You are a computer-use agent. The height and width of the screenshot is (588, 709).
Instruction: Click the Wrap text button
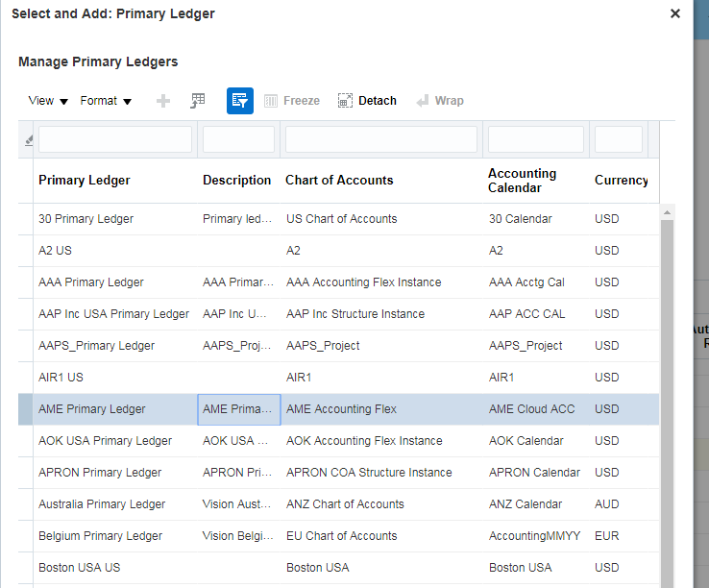[x=439, y=101]
